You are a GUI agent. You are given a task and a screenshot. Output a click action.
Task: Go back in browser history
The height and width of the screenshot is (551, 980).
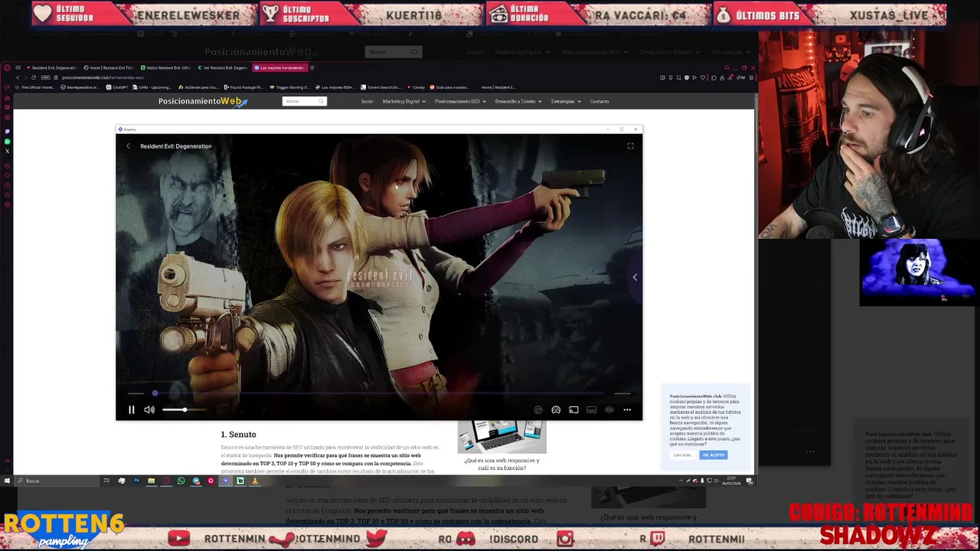coord(18,77)
